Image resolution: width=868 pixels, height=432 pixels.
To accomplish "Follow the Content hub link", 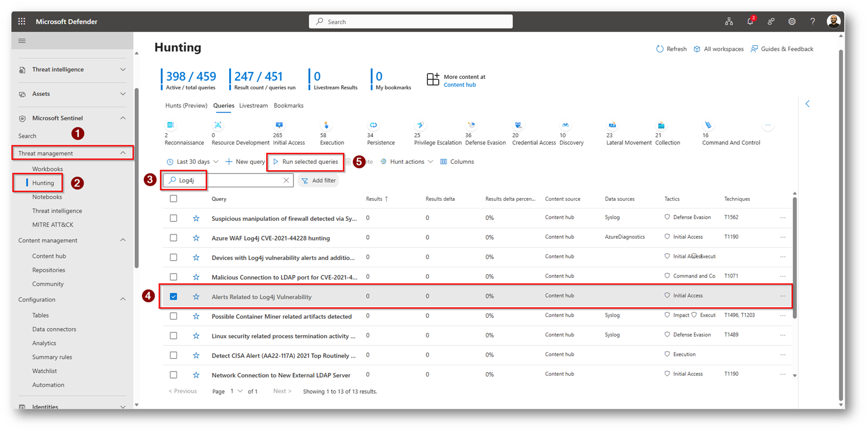I will point(460,85).
